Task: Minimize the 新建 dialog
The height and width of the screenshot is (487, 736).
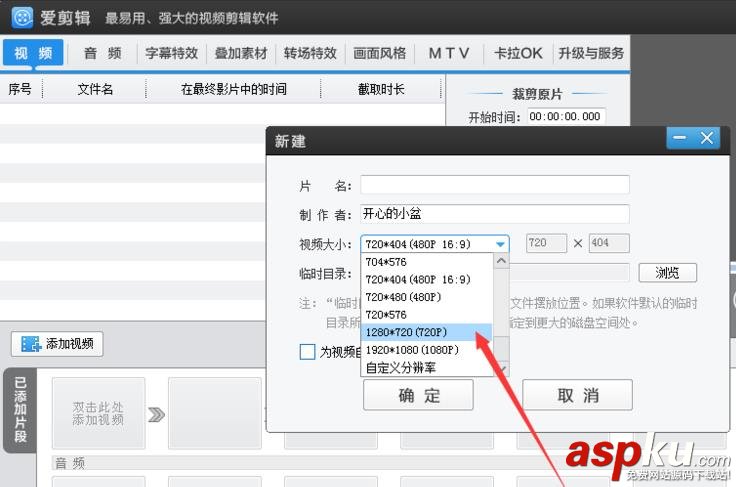Action: (679, 138)
